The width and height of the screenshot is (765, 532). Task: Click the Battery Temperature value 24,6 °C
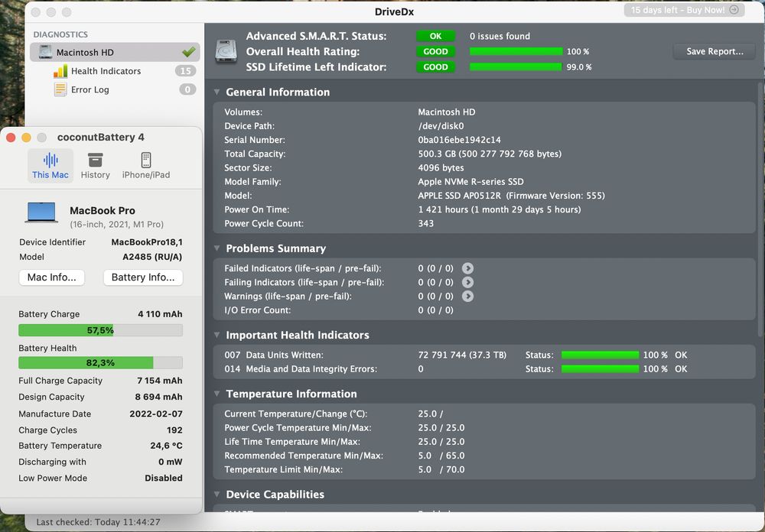coord(166,446)
